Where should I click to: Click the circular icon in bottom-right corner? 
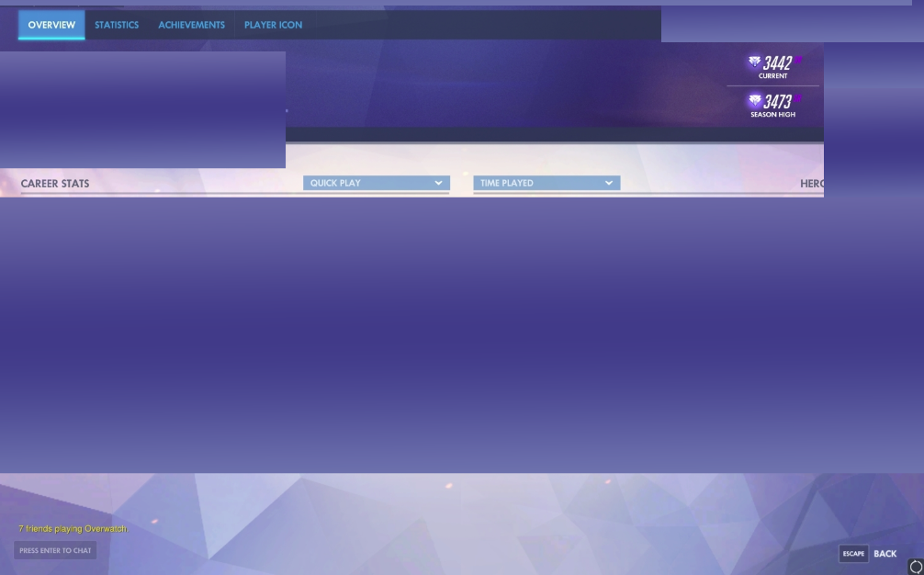915,567
